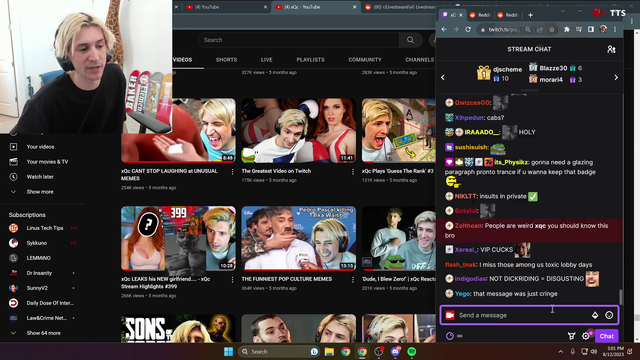The image size is (640, 360).
Task: Open more options for 'The Greatest Video on Twitch'
Action: (353, 172)
